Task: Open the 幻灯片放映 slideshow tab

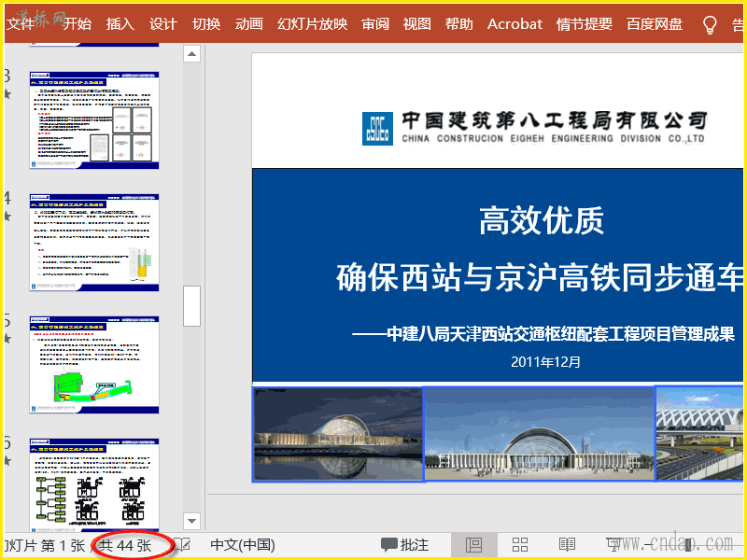Action: [313, 24]
